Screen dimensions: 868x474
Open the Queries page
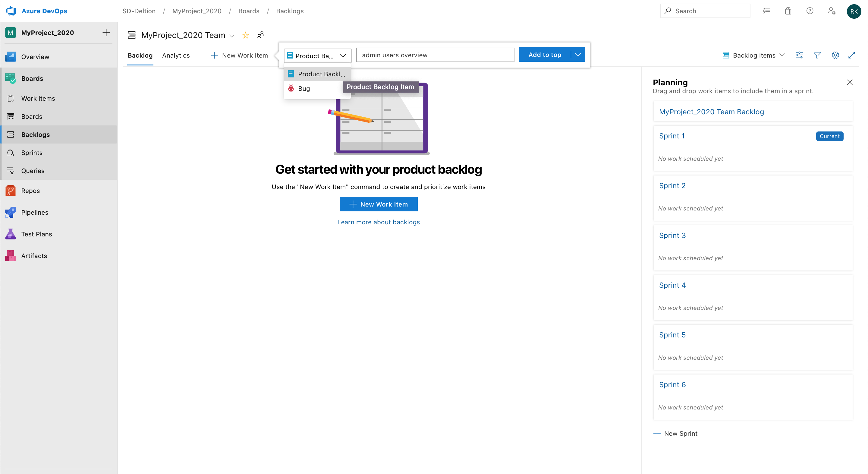click(59, 171)
